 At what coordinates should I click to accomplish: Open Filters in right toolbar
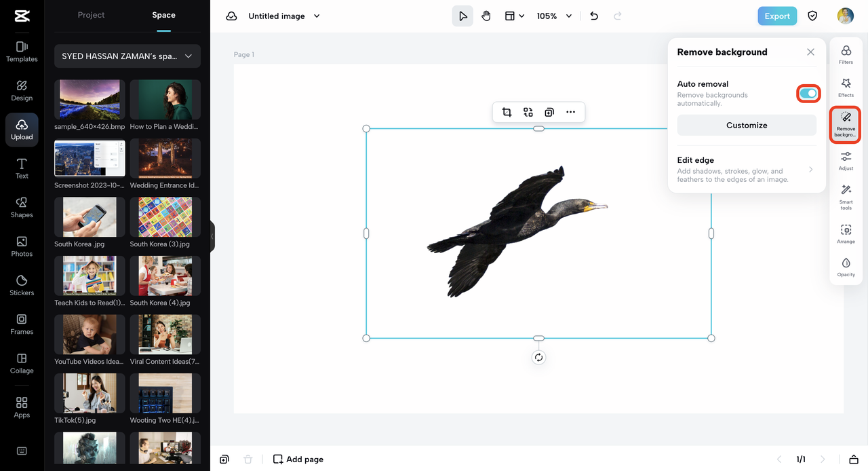pos(846,54)
